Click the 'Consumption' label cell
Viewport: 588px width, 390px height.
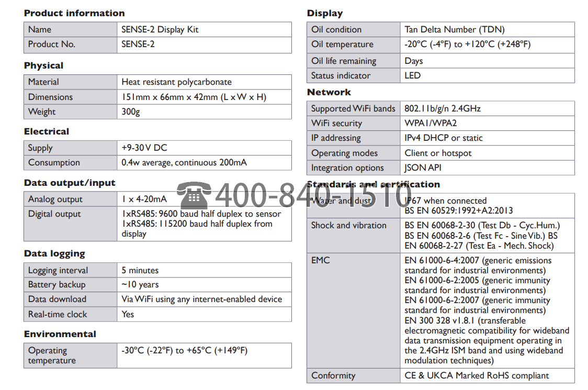click(x=71, y=162)
